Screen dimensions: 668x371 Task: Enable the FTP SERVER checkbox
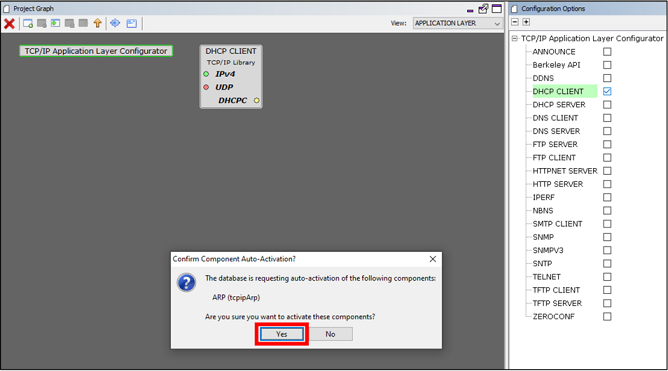[607, 144]
